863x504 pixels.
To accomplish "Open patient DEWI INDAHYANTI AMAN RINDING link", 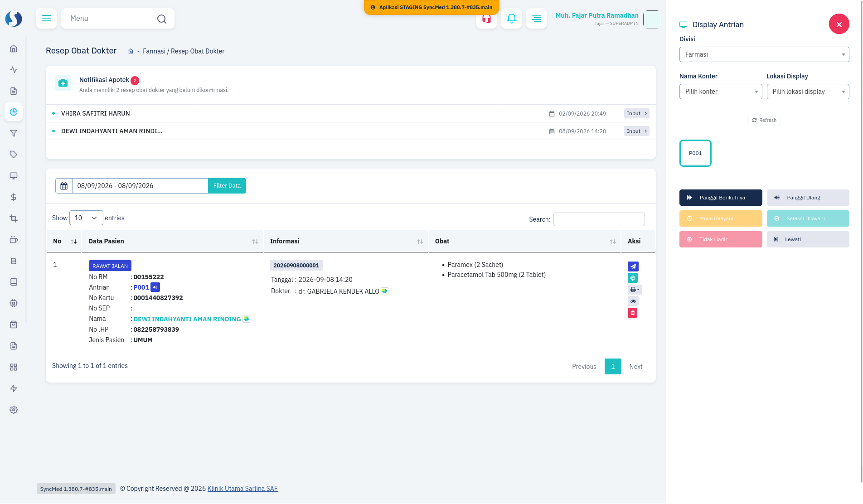I will (x=187, y=319).
